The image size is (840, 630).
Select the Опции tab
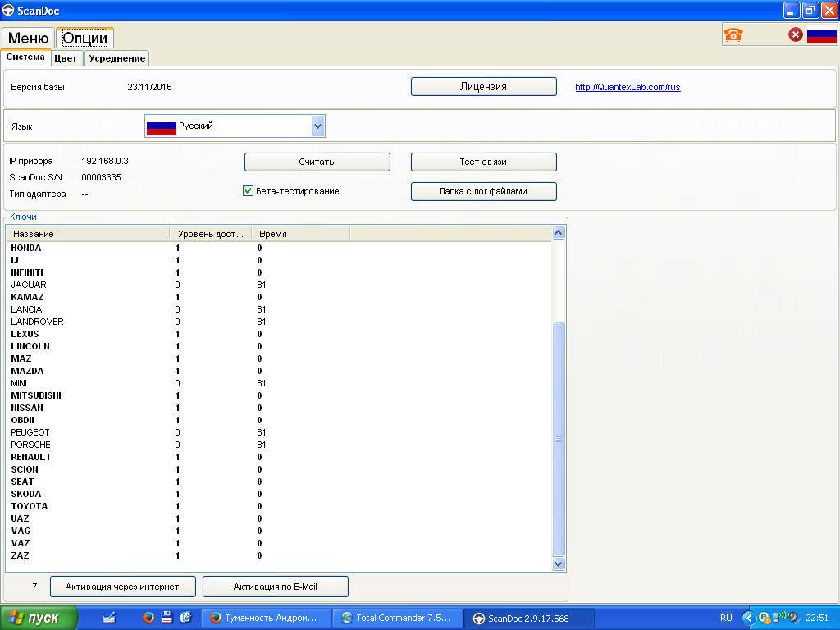[x=84, y=38]
